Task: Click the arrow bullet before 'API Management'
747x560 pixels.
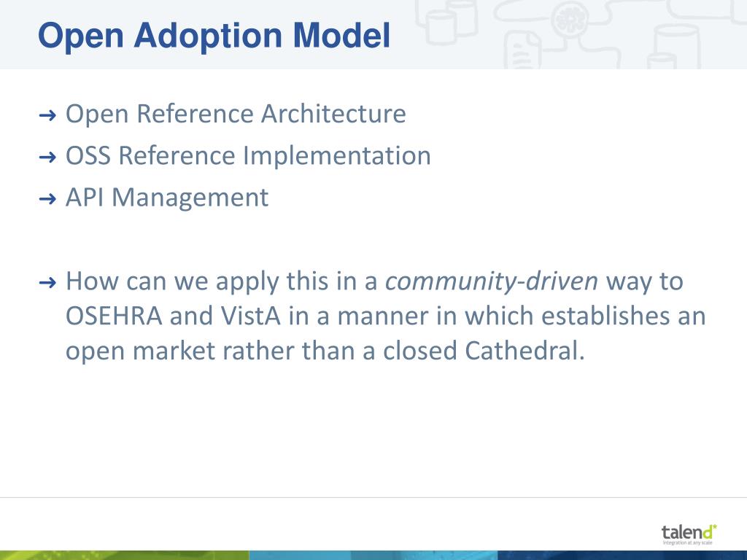Action: coord(47,199)
